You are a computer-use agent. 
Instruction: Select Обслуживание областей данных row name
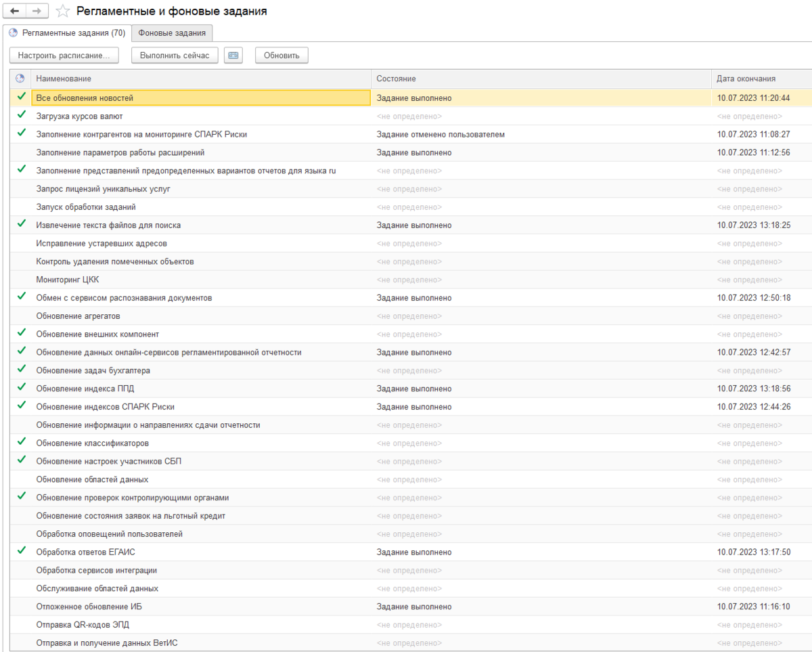click(97, 588)
